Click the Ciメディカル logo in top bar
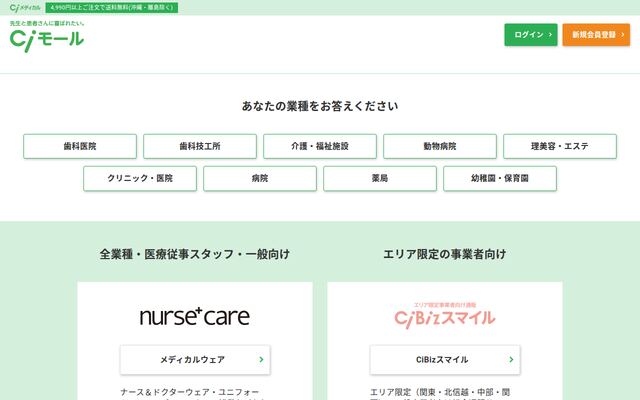 click(25, 8)
